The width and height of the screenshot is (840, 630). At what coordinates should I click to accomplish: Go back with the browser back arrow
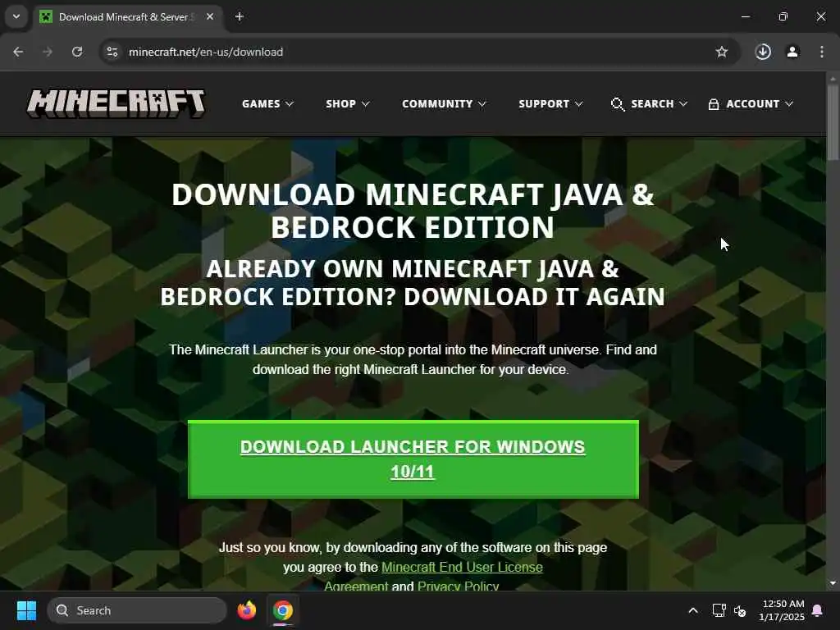pyautogui.click(x=18, y=52)
